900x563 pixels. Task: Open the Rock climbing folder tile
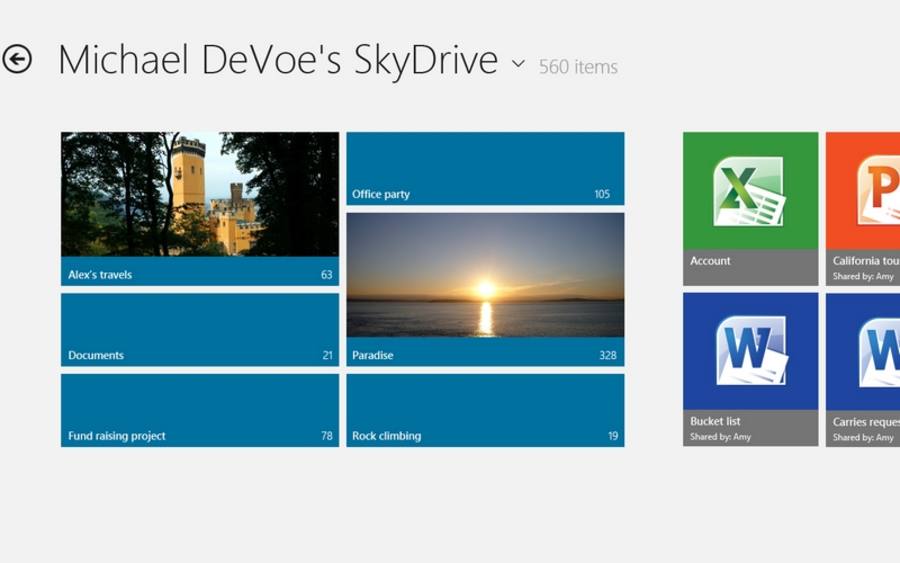(485, 410)
